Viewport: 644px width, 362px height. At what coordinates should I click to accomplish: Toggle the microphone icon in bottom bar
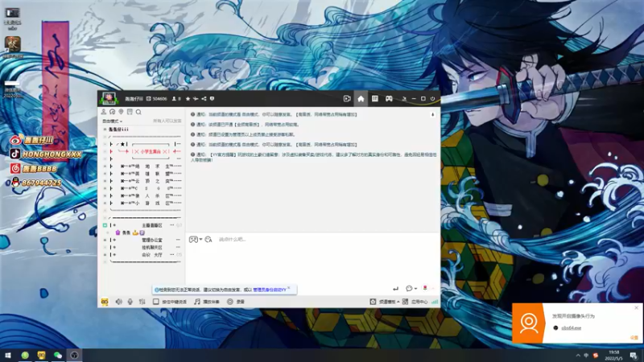tap(130, 302)
